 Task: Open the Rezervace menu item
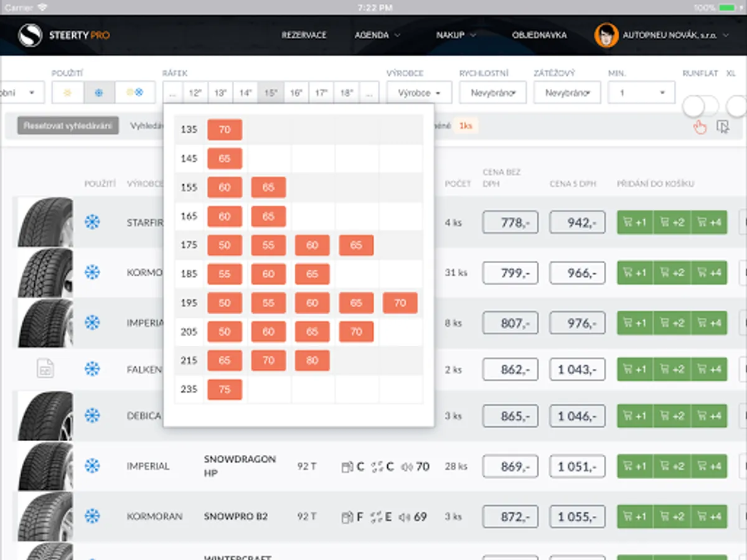click(x=304, y=35)
